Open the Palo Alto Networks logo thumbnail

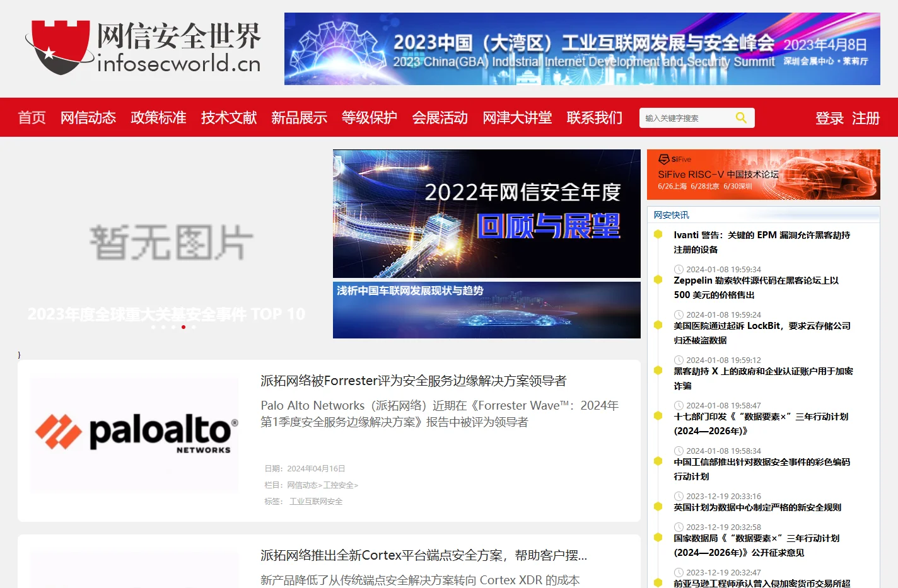tap(134, 434)
